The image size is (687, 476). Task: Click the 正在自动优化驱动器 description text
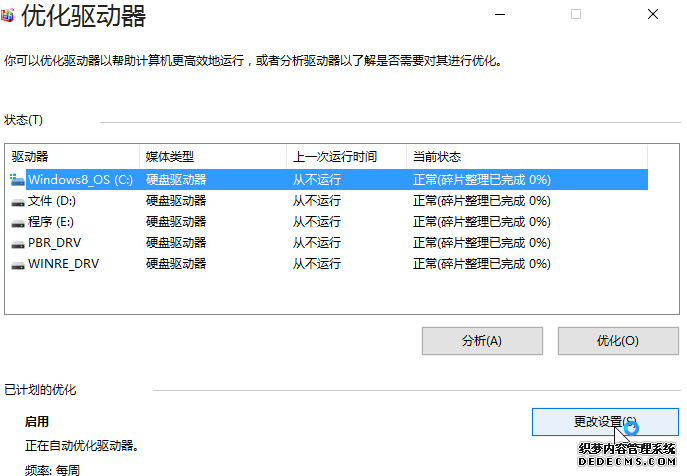tap(82, 446)
